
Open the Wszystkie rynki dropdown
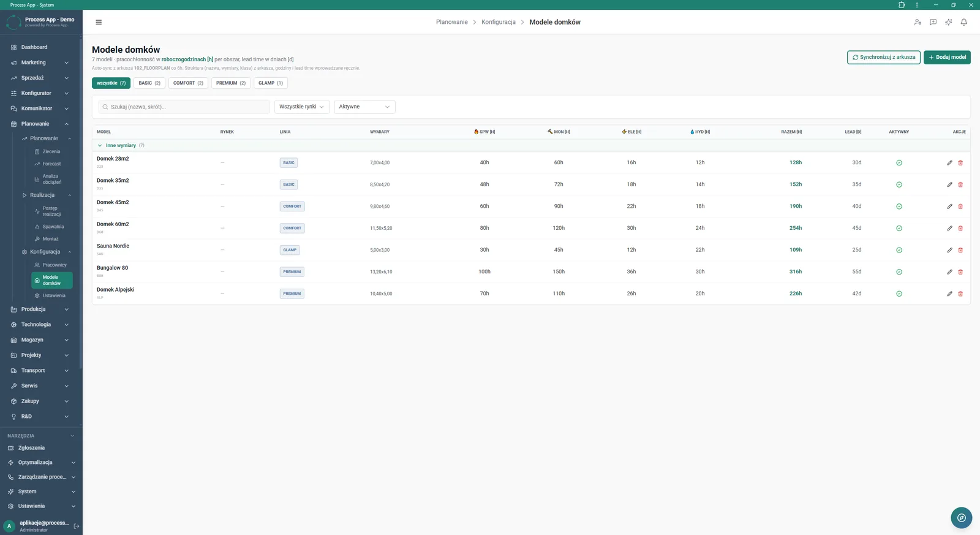pos(302,107)
